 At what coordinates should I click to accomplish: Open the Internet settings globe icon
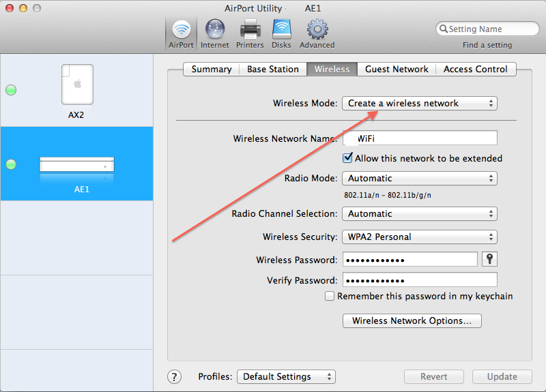coord(215,34)
